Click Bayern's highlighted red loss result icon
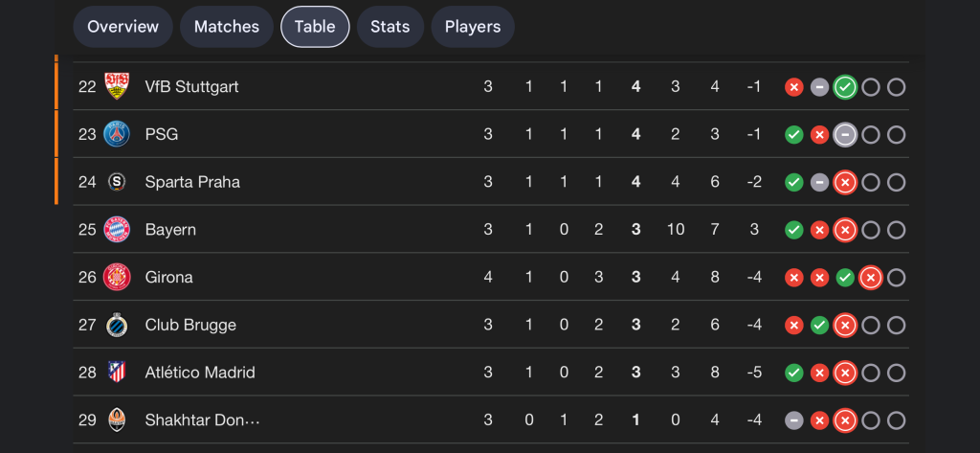Screen dimensions: 980x453 coord(844,230)
